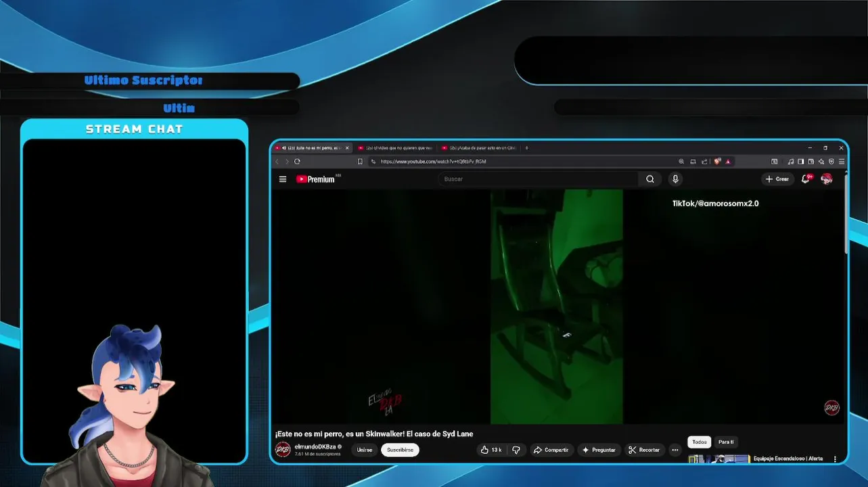
Task: Open the VPN shield toolbar icon
Action: [x=831, y=162]
